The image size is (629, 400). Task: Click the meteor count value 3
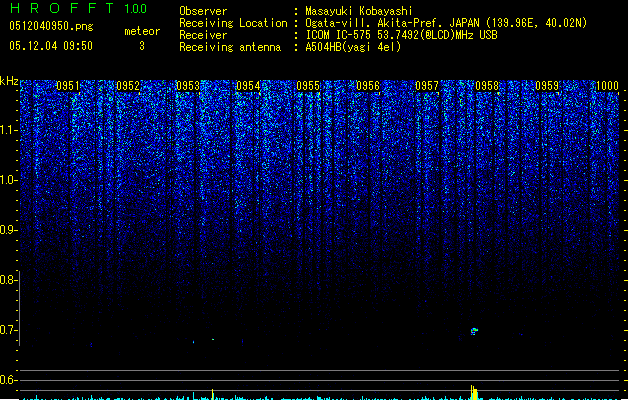142,46
